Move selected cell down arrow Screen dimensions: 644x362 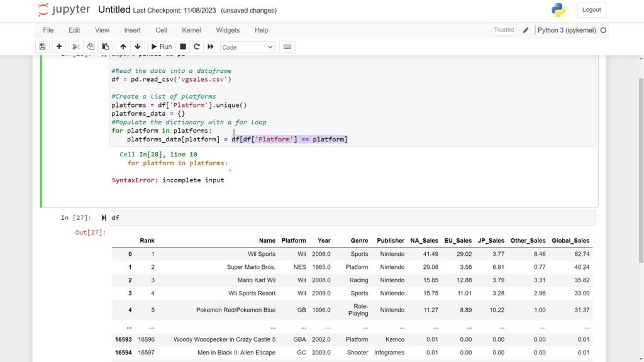click(x=138, y=47)
